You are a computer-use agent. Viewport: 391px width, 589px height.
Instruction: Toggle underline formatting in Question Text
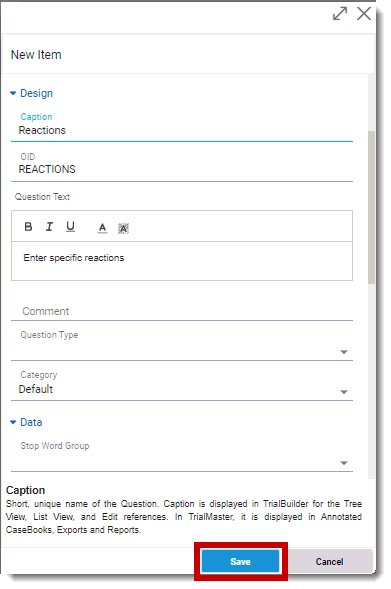(x=70, y=227)
